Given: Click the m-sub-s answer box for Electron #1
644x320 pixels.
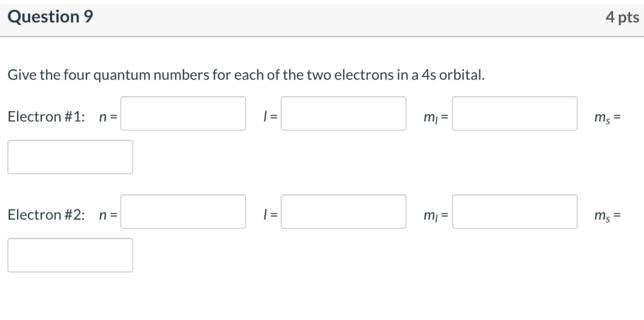Looking at the screenshot, I should pos(70,157).
